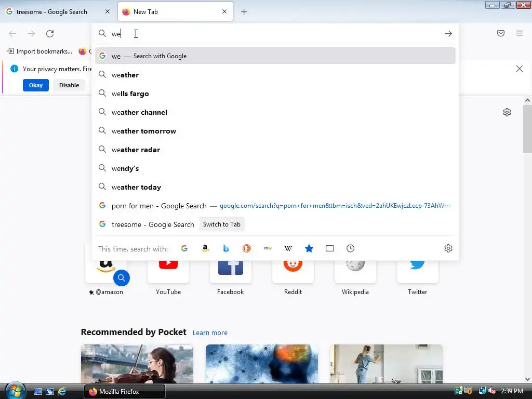Choose DuckDuckGo one-off search icon
532x399 pixels.
click(247, 248)
